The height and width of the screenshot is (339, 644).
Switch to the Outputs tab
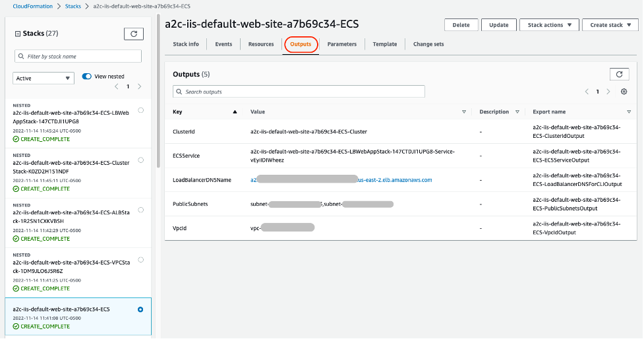[x=301, y=44]
